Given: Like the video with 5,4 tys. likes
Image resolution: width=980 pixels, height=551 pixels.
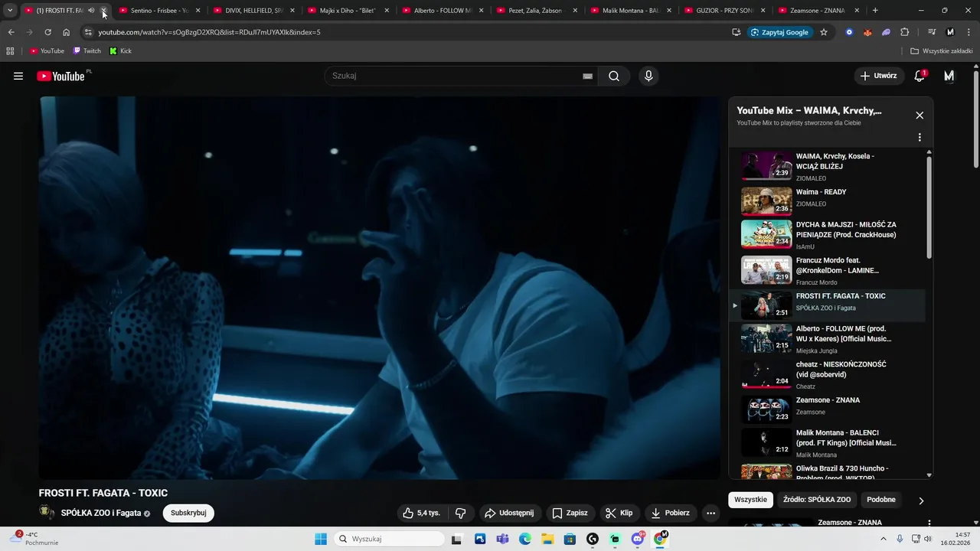Looking at the screenshot, I should (x=421, y=513).
